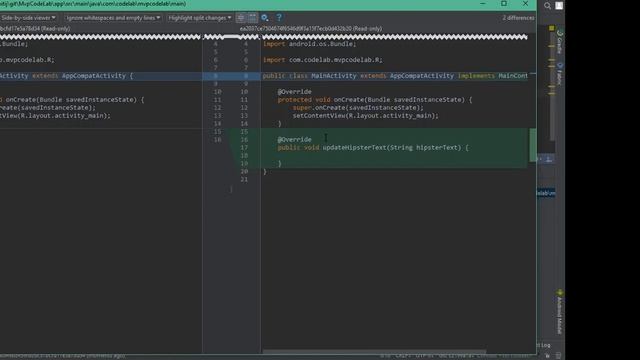This screenshot has width=640, height=360.
Task: Toggle collapse unchanged fragments icon
Action: (x=241, y=18)
